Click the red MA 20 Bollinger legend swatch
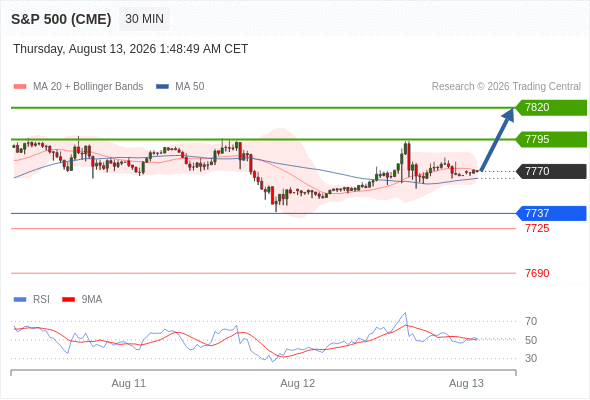The width and height of the screenshot is (590, 400). 20,87
